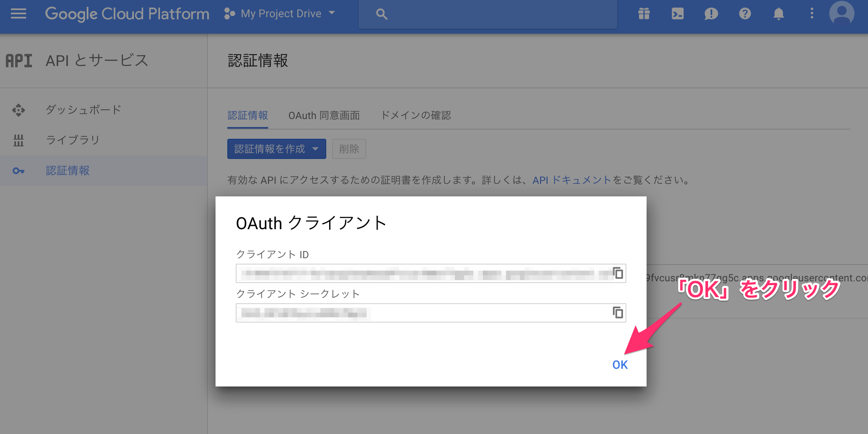This screenshot has height=434, width=868.
Task: Open the feedback alert icon
Action: 711,14
